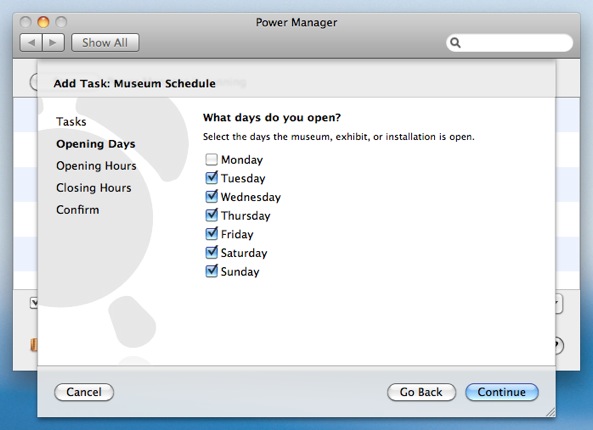593x430 pixels.
Task: Select the Opening Days step
Action: point(96,144)
